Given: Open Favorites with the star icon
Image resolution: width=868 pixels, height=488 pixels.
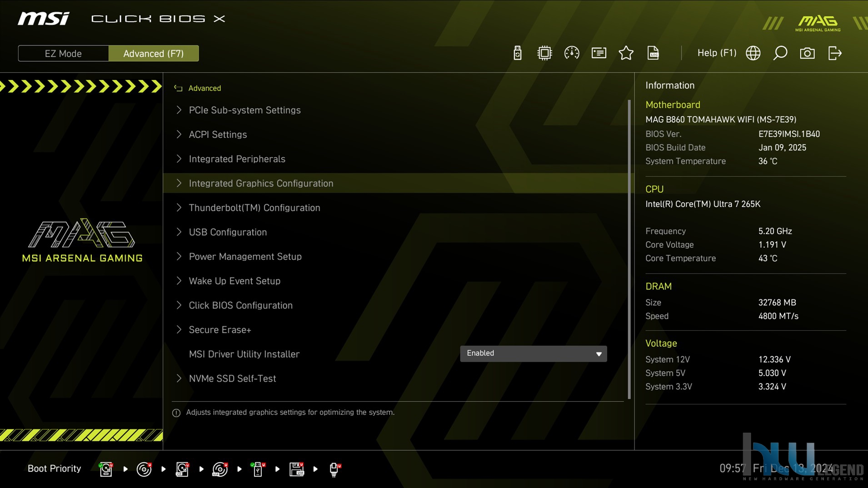Looking at the screenshot, I should tap(626, 53).
